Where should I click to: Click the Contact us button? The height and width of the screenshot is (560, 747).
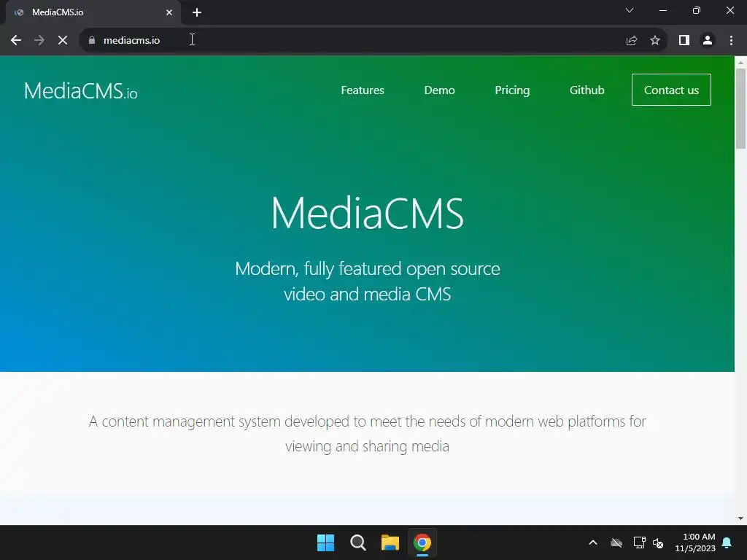(x=671, y=90)
